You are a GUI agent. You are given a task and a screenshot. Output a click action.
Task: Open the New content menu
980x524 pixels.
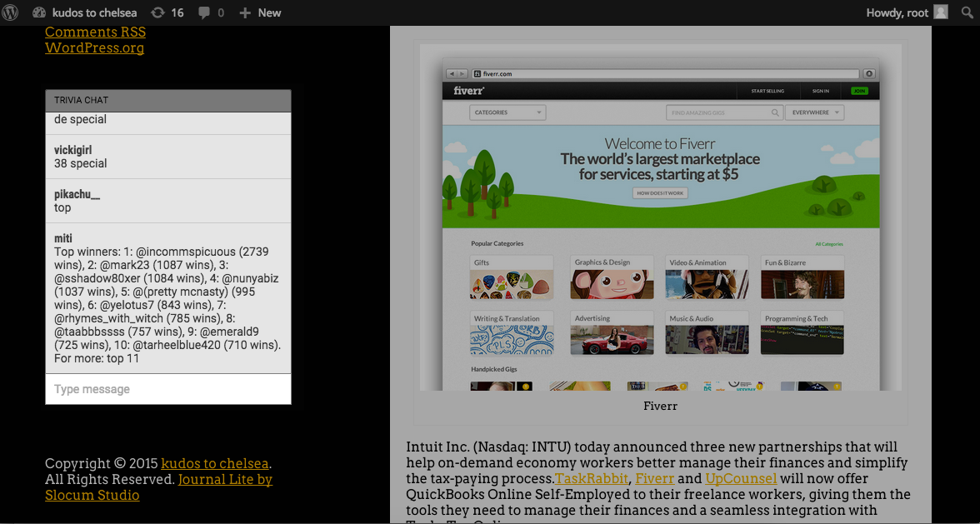(x=261, y=12)
